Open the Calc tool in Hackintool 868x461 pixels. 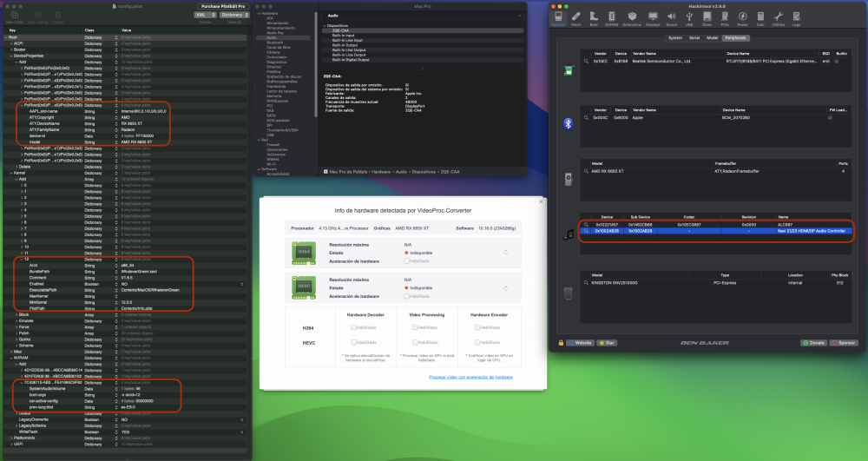click(760, 18)
